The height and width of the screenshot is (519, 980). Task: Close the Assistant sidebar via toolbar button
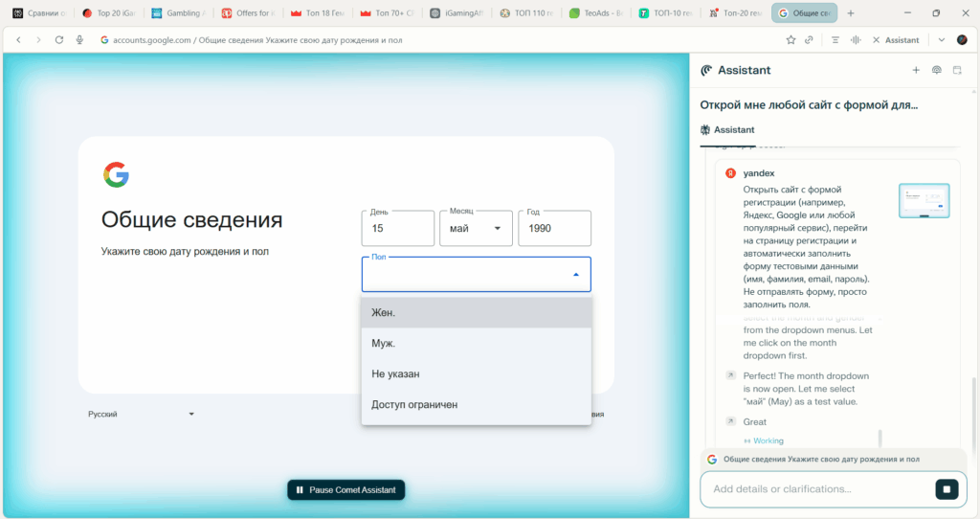point(896,40)
